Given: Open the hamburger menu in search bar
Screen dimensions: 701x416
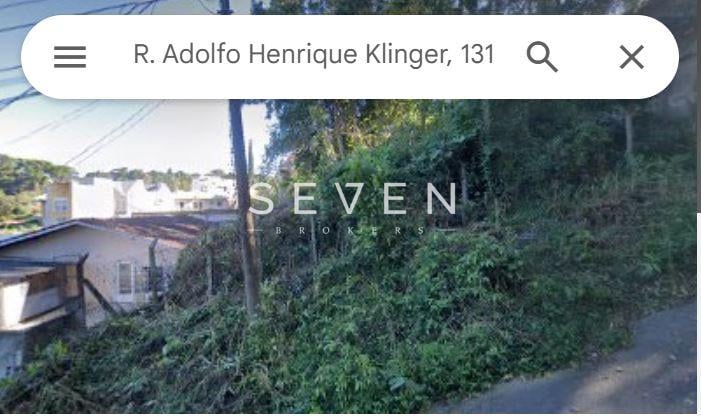Looking at the screenshot, I should point(70,57).
